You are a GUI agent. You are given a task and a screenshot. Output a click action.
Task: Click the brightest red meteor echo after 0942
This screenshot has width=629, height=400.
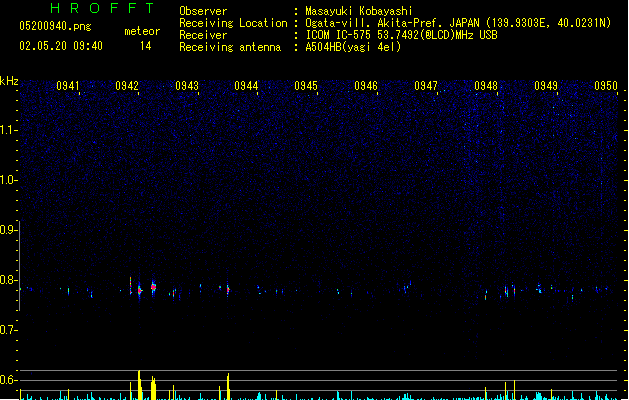153,287
